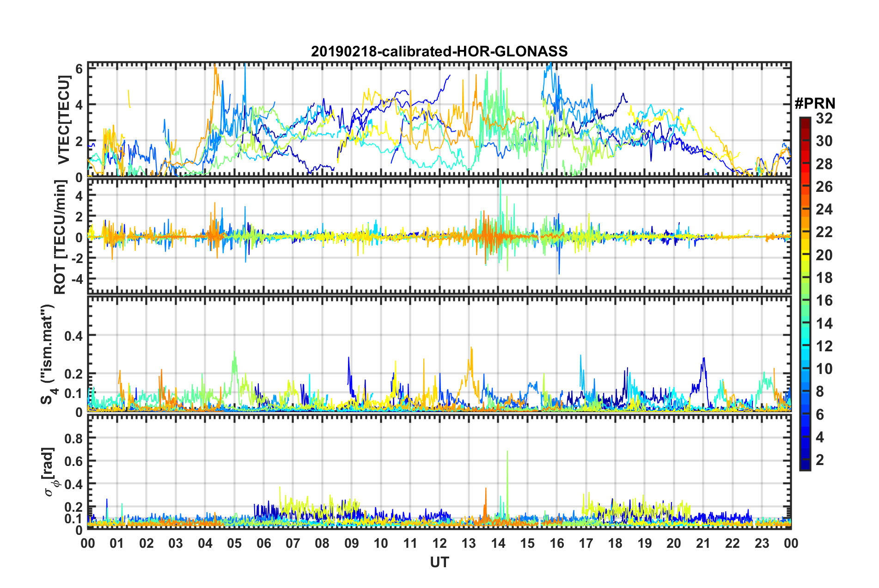Click x-axis tick label 15

coord(527,543)
